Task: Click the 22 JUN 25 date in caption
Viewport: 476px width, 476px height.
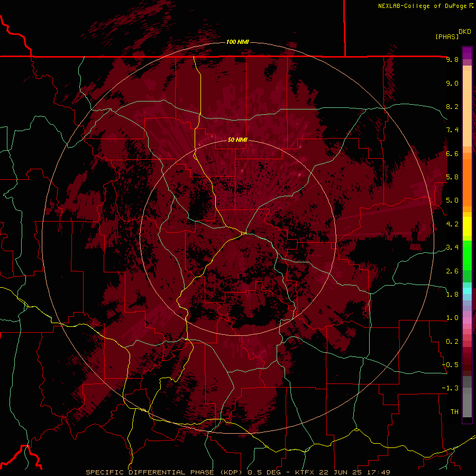Action: pos(340,472)
